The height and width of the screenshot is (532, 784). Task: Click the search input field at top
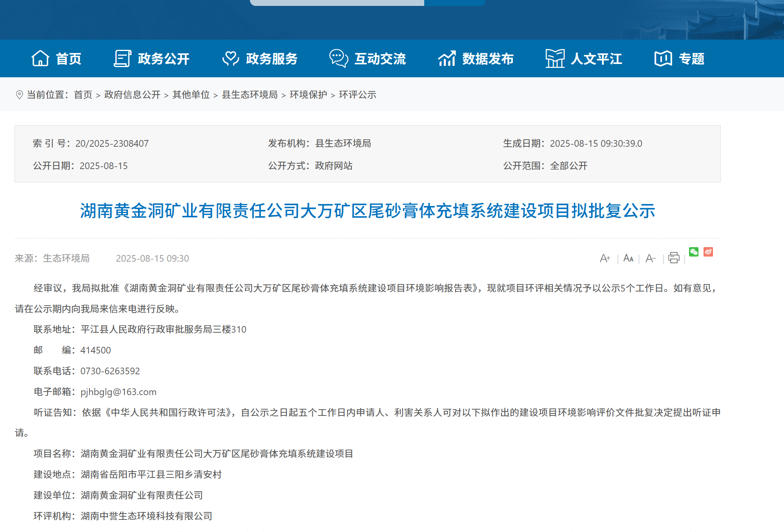(x=337, y=2)
